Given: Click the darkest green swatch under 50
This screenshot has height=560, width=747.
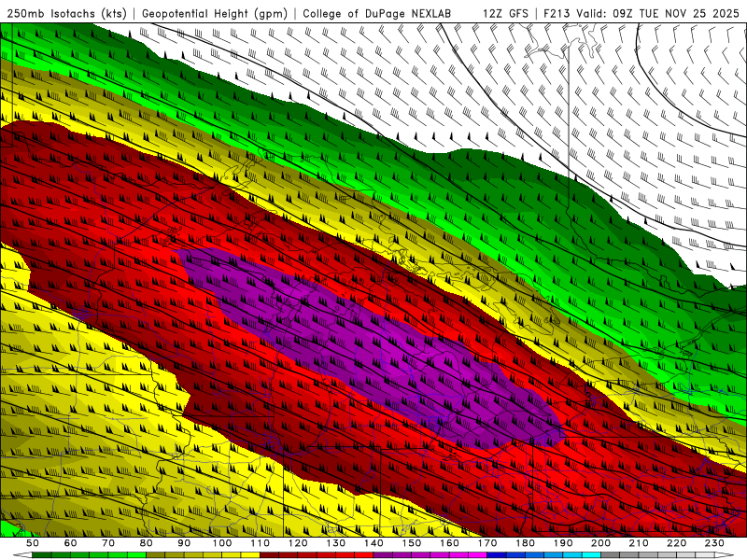Looking at the screenshot, I should click(42, 554).
